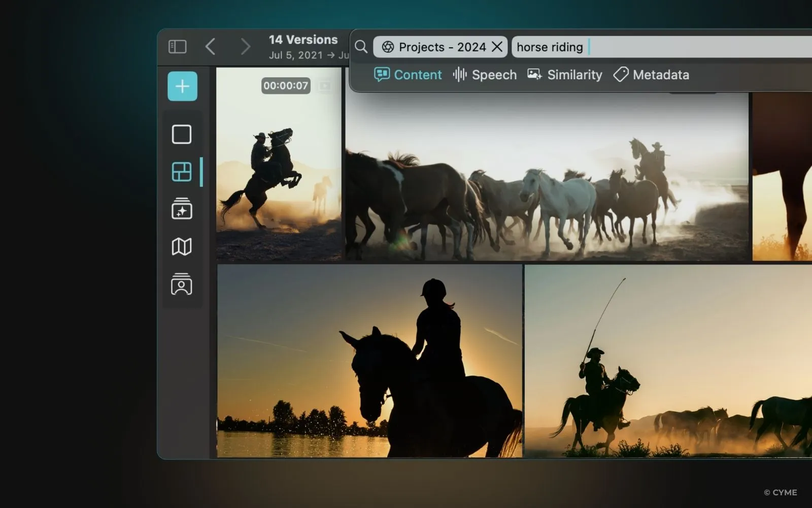Select the grid layout view icon
The image size is (812, 508).
(182, 172)
